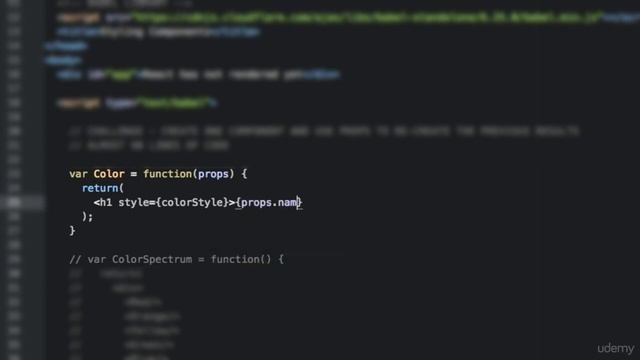Click the ');' closing line
640x360 pixels.
click(x=87, y=217)
